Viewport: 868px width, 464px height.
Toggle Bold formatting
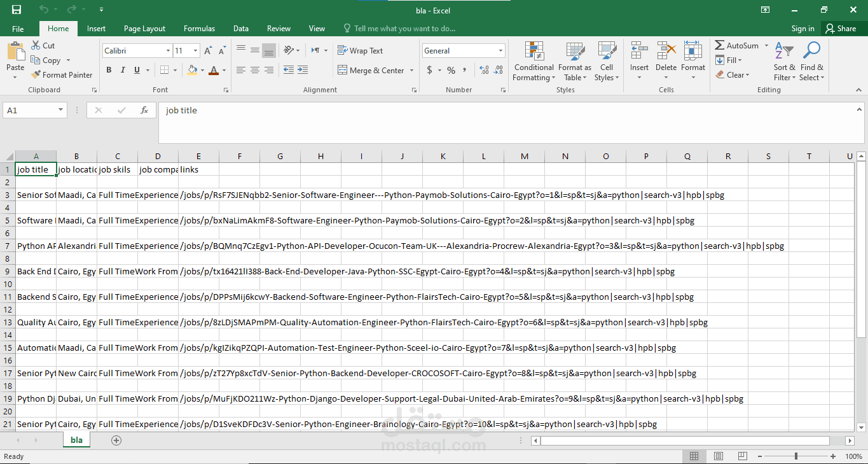coord(109,70)
